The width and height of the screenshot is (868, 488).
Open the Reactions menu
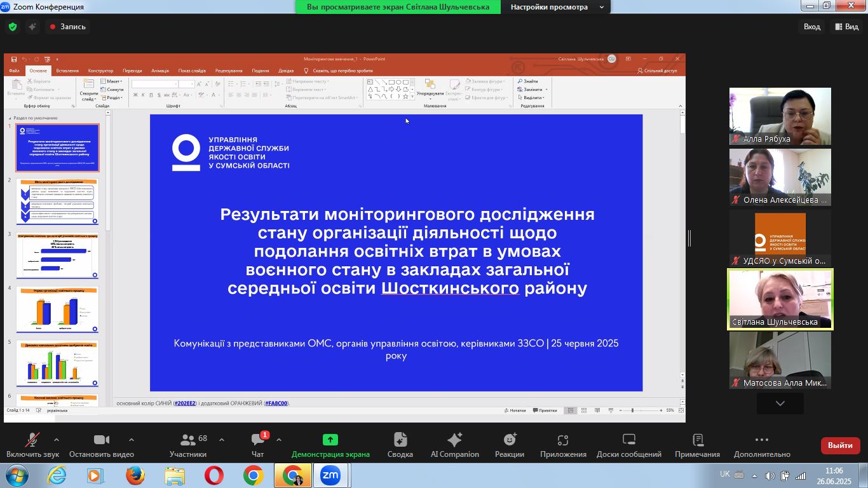tap(510, 444)
